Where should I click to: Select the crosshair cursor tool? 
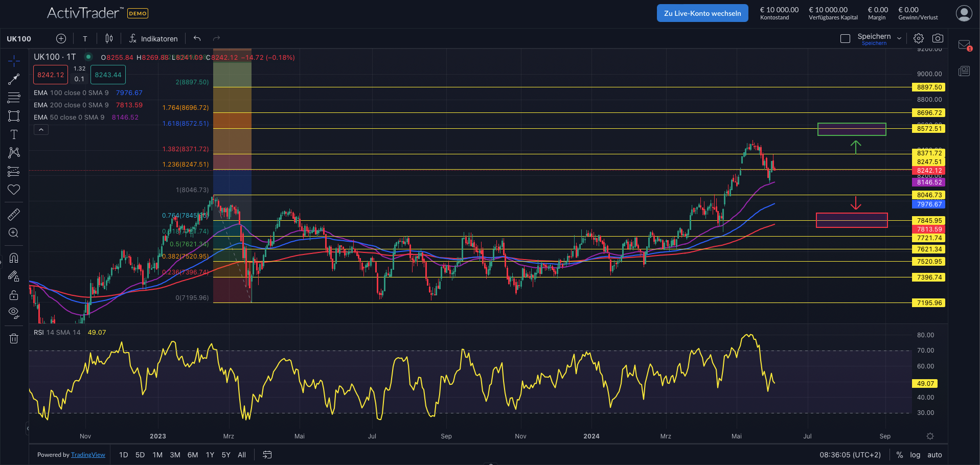pos(14,60)
